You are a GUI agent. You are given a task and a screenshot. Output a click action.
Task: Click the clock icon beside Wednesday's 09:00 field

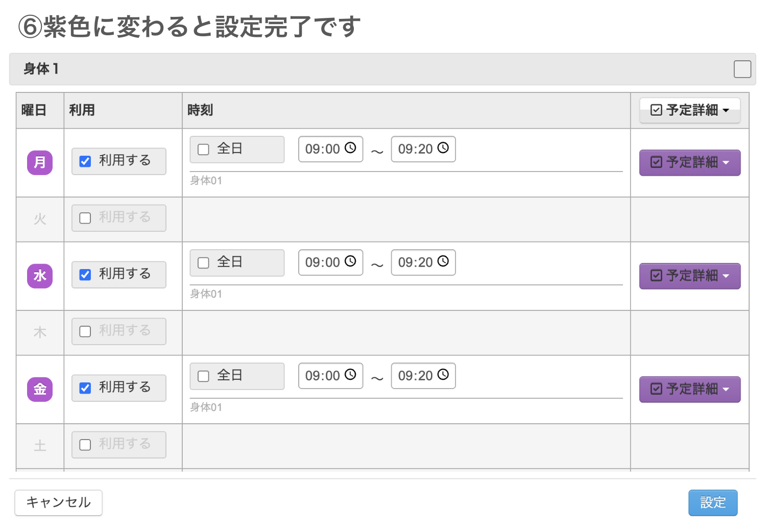[350, 262]
